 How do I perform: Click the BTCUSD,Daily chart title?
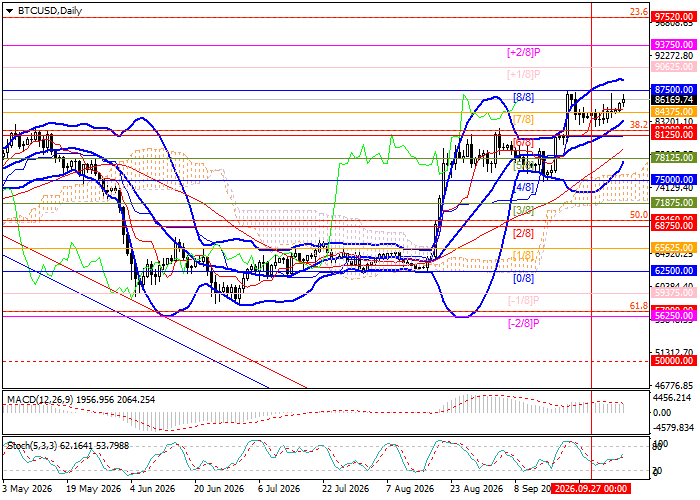click(x=50, y=11)
